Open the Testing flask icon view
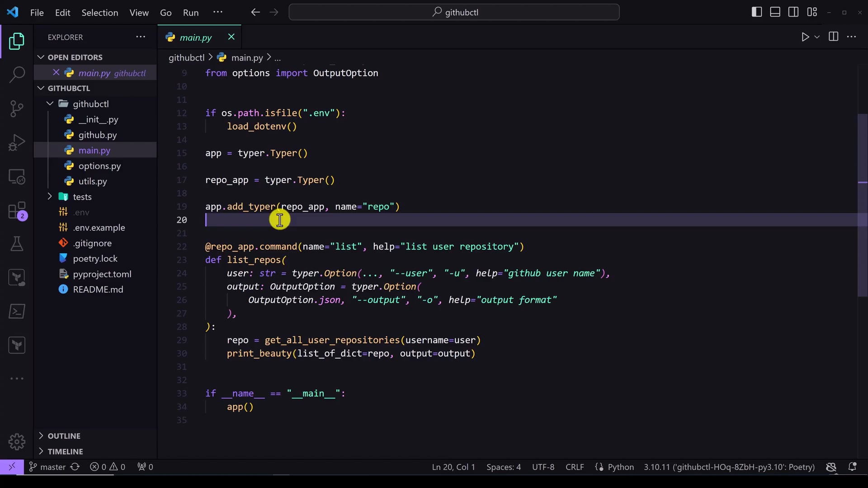 17,244
